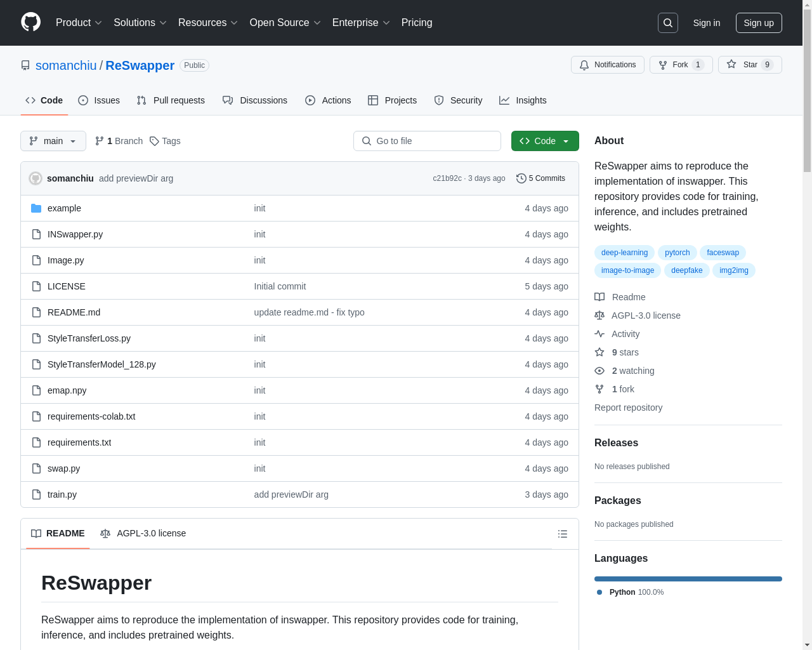Screen dimensions: 812x650
Task: Open the main branch selector dropdown
Action: pos(53,141)
